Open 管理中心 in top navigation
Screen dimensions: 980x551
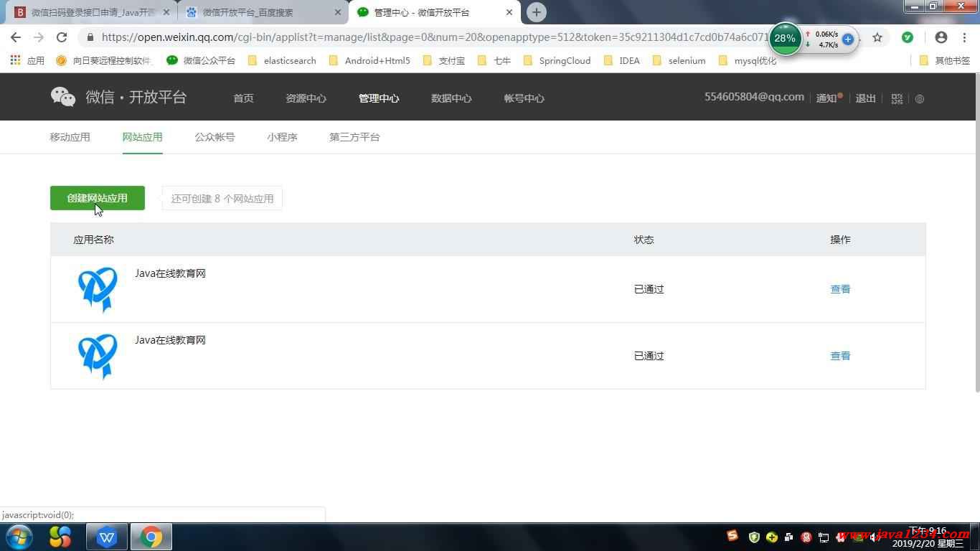[379, 98]
